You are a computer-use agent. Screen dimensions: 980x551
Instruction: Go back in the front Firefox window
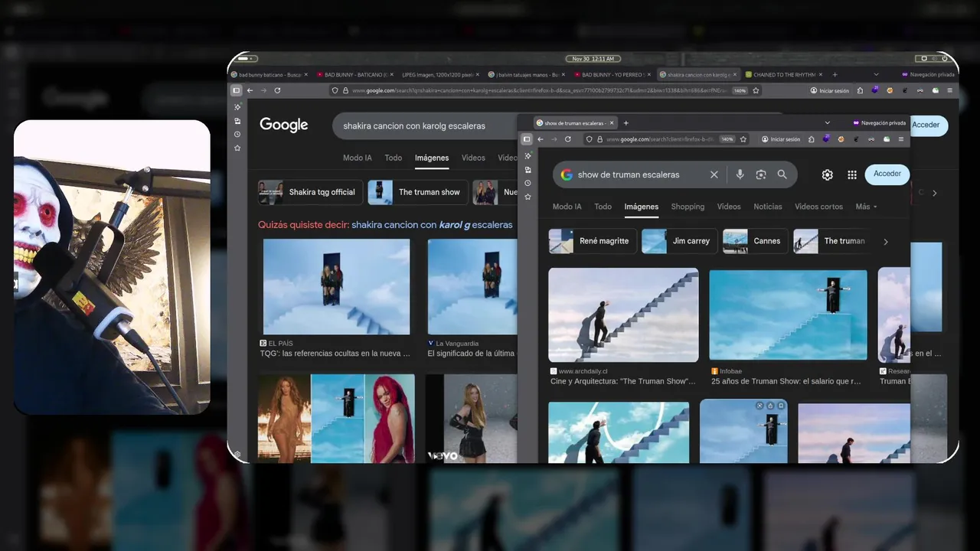tap(541, 139)
